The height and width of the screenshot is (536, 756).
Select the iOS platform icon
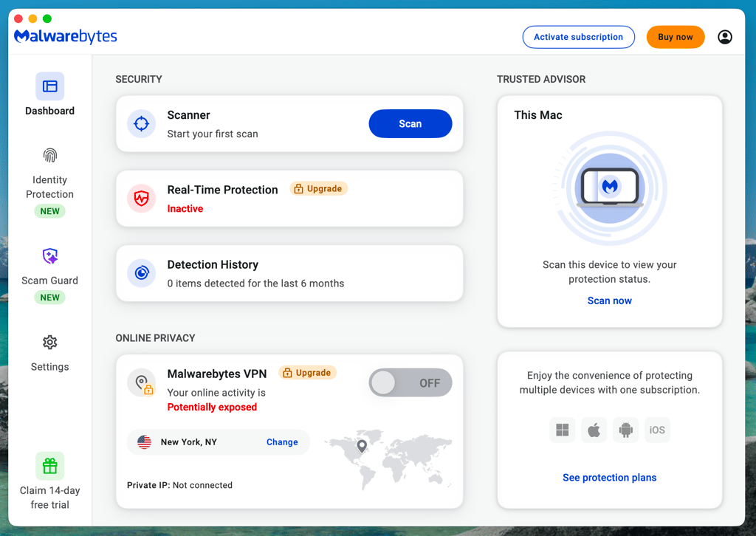[657, 430]
